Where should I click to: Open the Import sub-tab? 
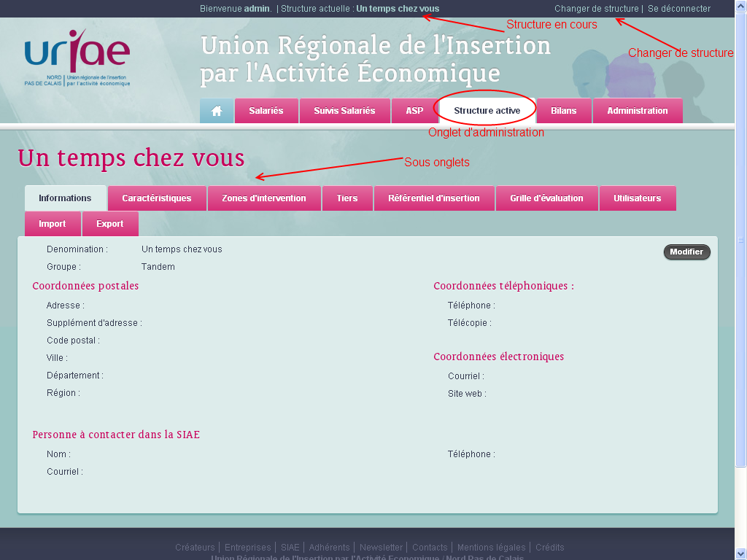point(53,224)
